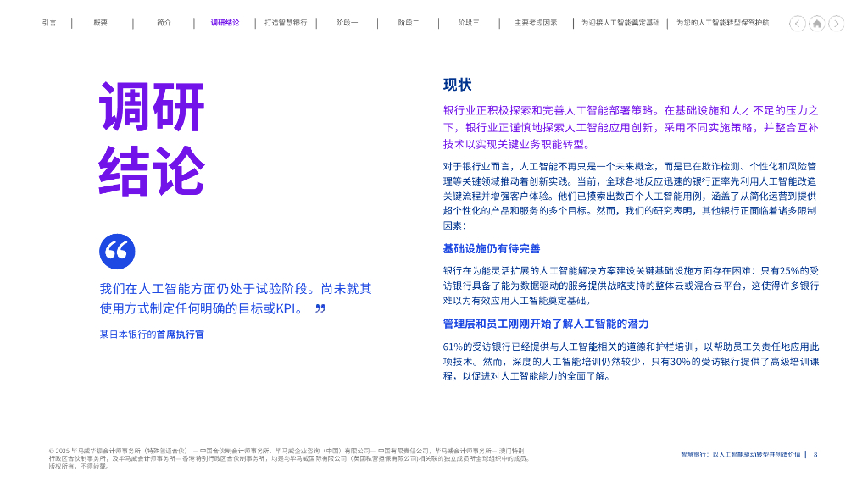This screenshot has width=868, height=488.
Task: Go to 为迎接人工智能奠定基础 section
Action: 622,23
